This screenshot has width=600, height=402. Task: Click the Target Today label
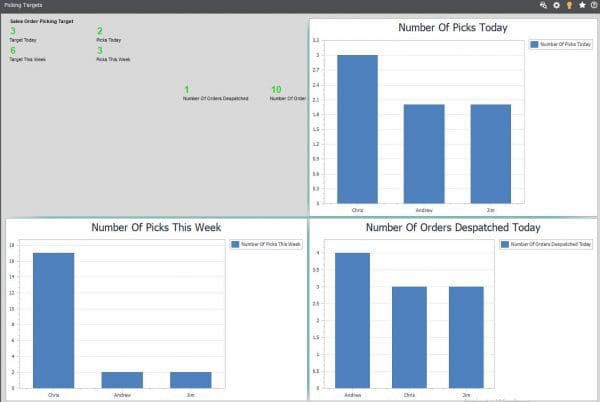click(x=23, y=40)
